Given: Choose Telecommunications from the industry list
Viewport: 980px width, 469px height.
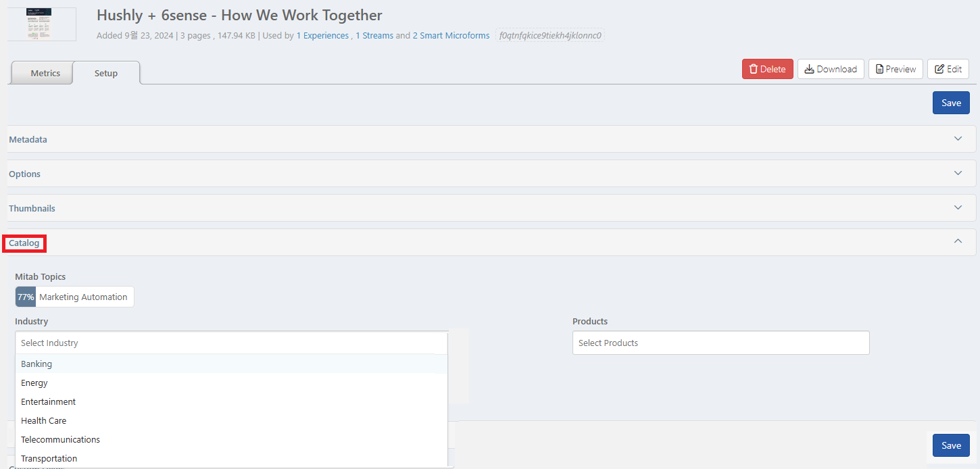Looking at the screenshot, I should [231, 439].
